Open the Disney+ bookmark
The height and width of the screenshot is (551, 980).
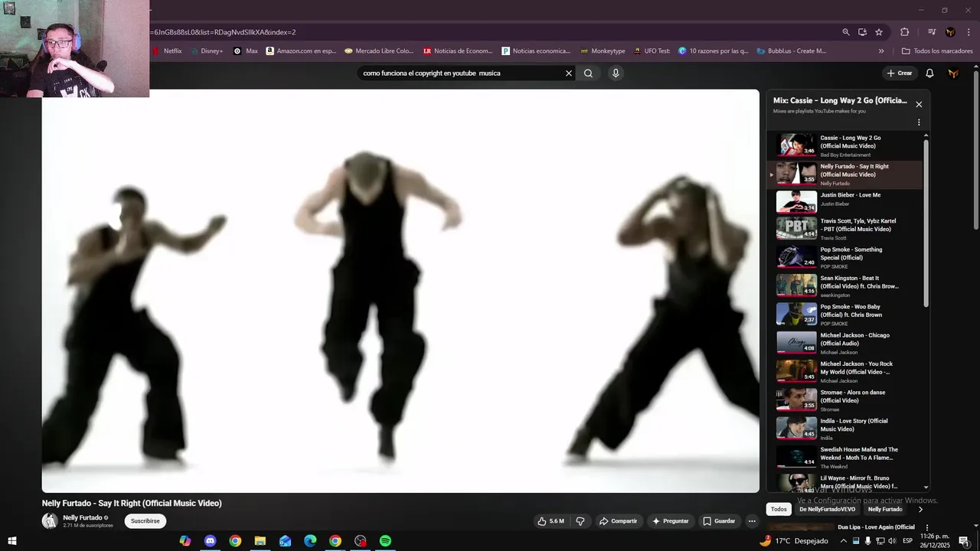point(207,51)
